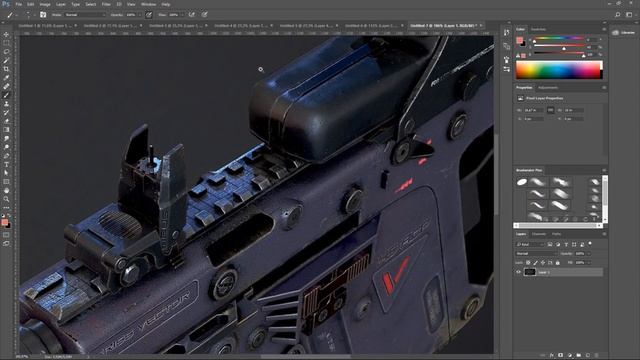Open the layer blend mode dropdown
Viewport: 640px width, 360px height.
pos(536,253)
